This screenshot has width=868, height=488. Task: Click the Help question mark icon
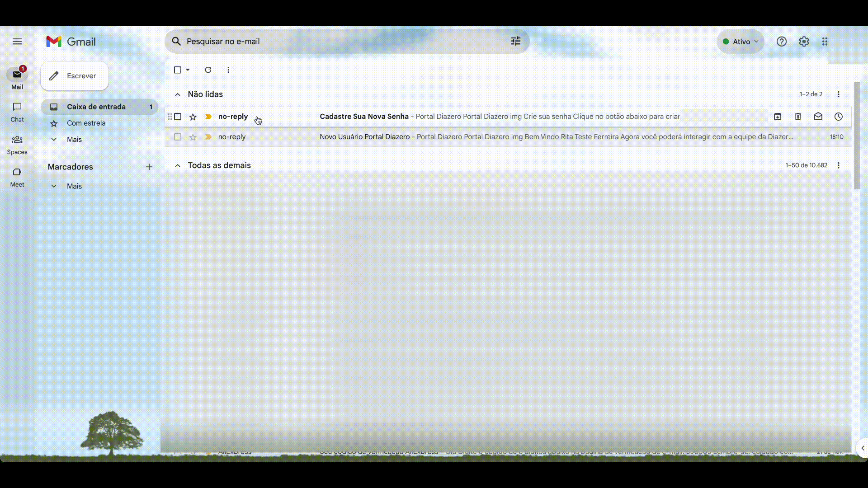(781, 42)
